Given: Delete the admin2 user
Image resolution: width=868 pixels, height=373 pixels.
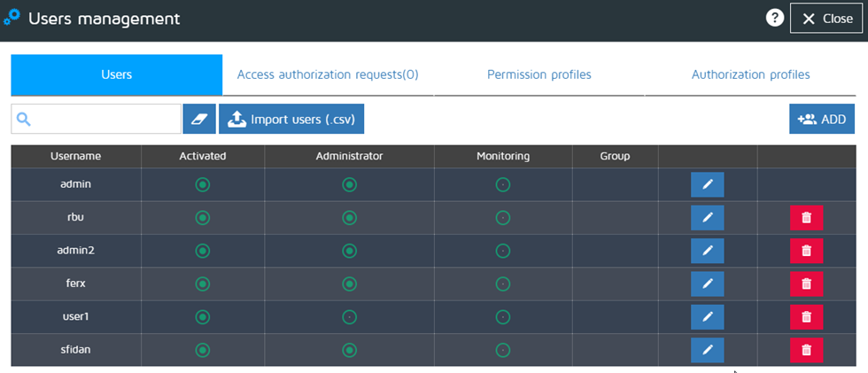Looking at the screenshot, I should coord(806,251).
